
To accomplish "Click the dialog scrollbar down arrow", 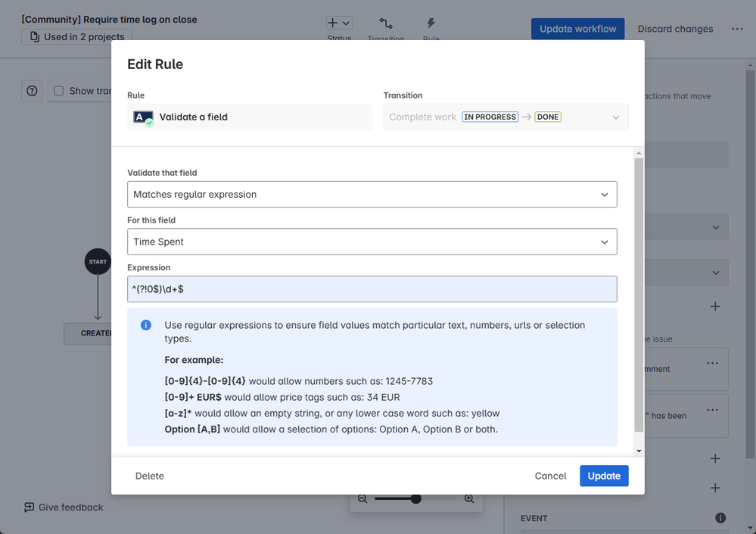I will click(639, 451).
